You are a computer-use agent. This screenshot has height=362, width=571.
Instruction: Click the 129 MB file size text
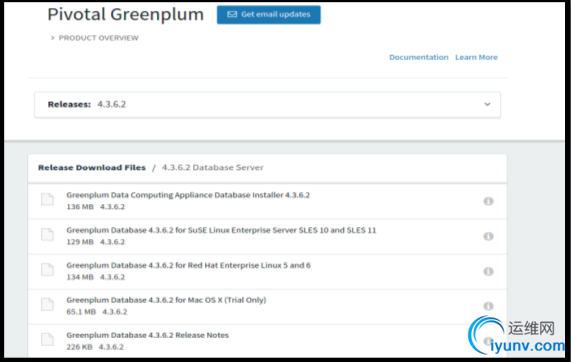click(80, 242)
